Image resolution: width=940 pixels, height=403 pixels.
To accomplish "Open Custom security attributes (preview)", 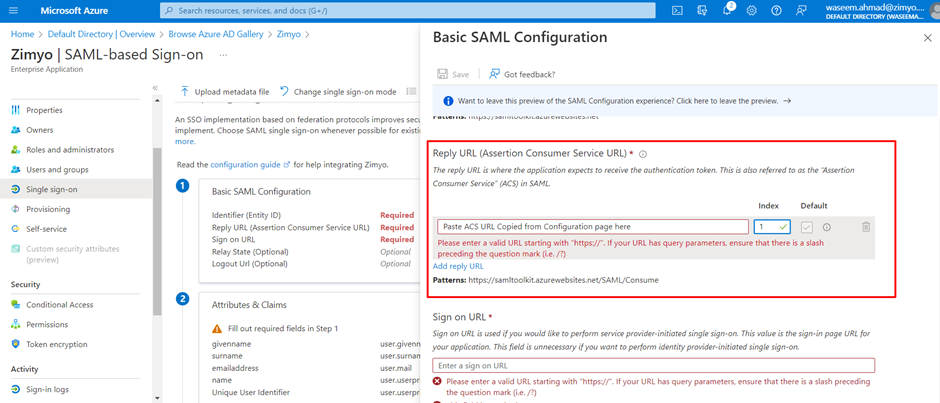I will 72,254.
